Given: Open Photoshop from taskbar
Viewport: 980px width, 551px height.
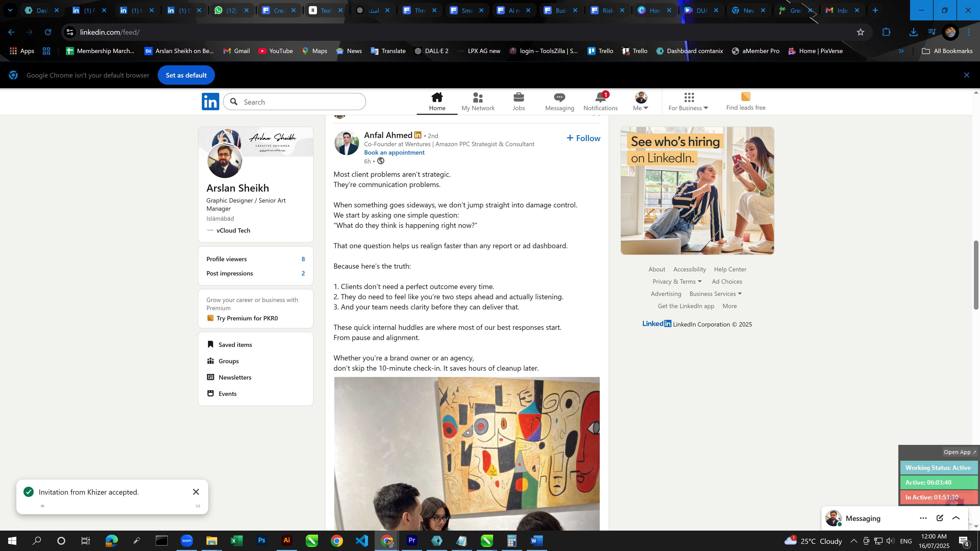Looking at the screenshot, I should (x=261, y=540).
